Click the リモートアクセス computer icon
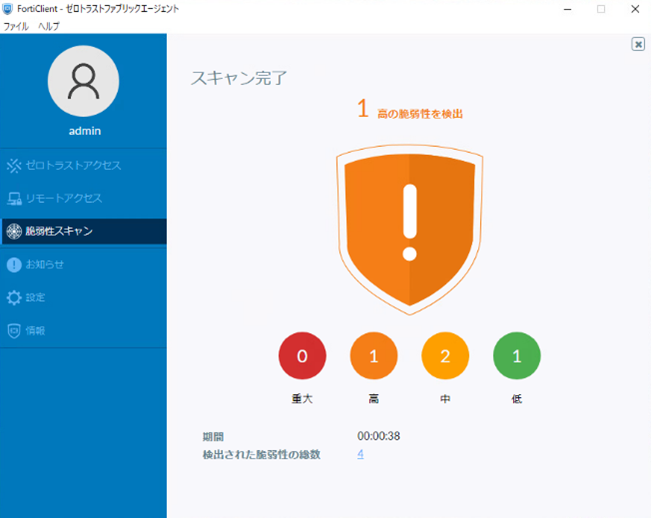 click(14, 198)
